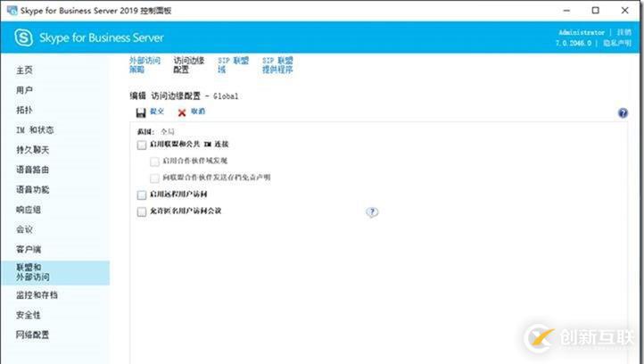Open 安全性 in the sidebar
The height and width of the screenshot is (364, 644).
pos(29,315)
